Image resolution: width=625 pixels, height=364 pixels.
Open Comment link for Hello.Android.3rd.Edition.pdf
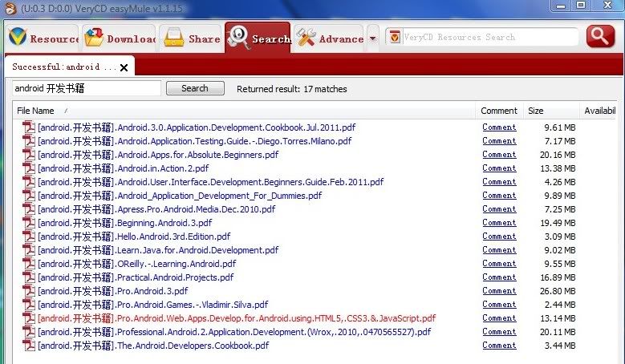[499, 237]
